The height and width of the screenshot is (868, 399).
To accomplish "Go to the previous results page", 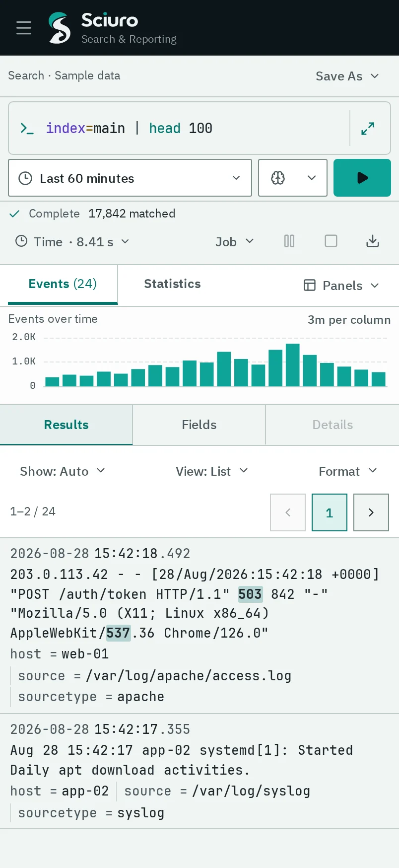I will (x=288, y=512).
